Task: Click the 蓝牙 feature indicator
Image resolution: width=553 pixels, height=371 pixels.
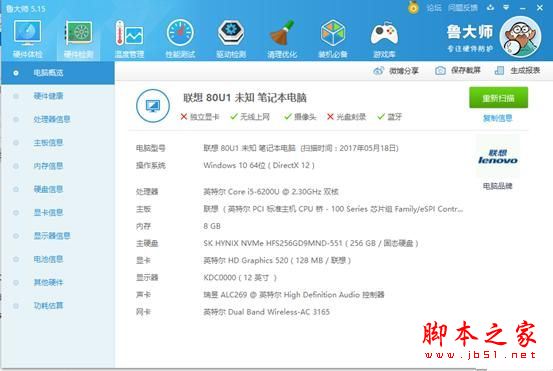Action: coord(389,117)
